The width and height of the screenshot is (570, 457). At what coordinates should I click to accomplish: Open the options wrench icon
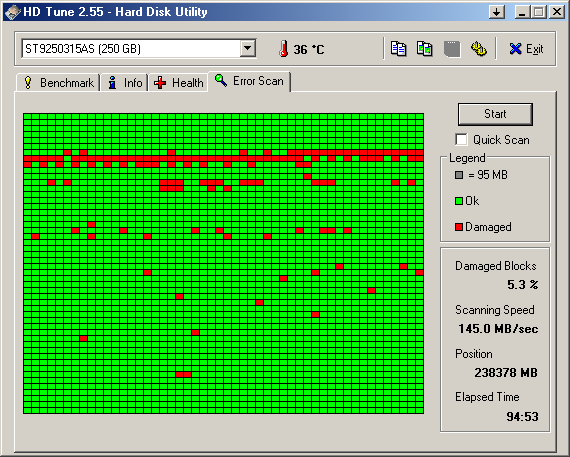(x=479, y=49)
